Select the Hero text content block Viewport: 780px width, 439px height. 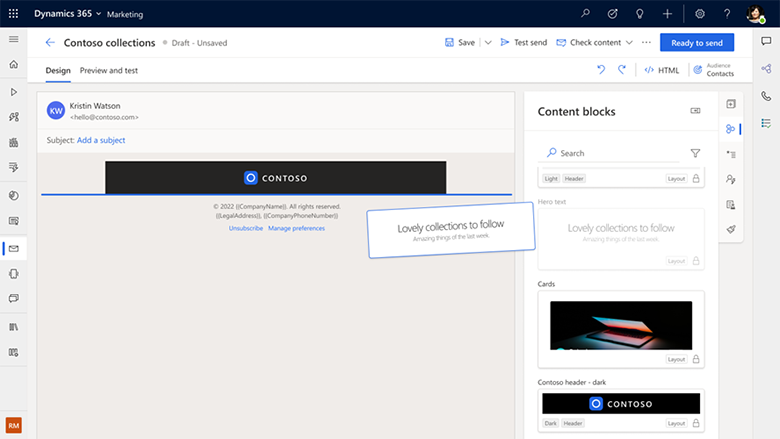[621, 239]
